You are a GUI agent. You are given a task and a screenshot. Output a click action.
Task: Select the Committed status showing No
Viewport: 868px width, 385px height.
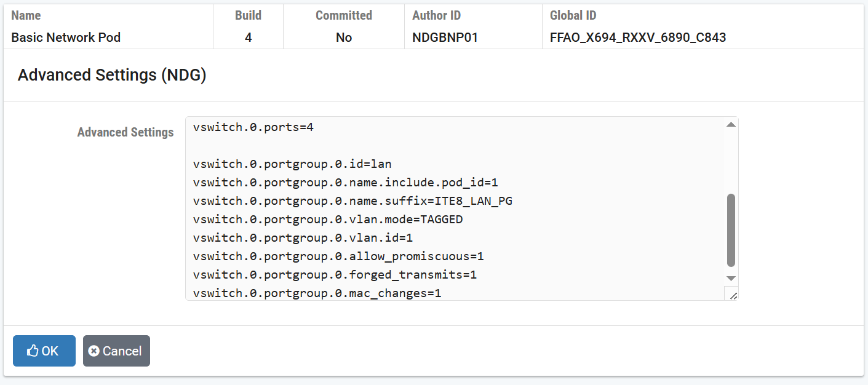[343, 37]
